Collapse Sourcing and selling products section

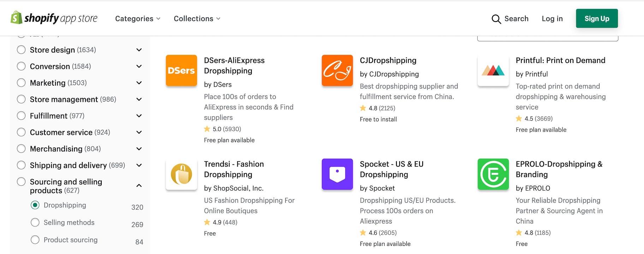click(x=139, y=185)
